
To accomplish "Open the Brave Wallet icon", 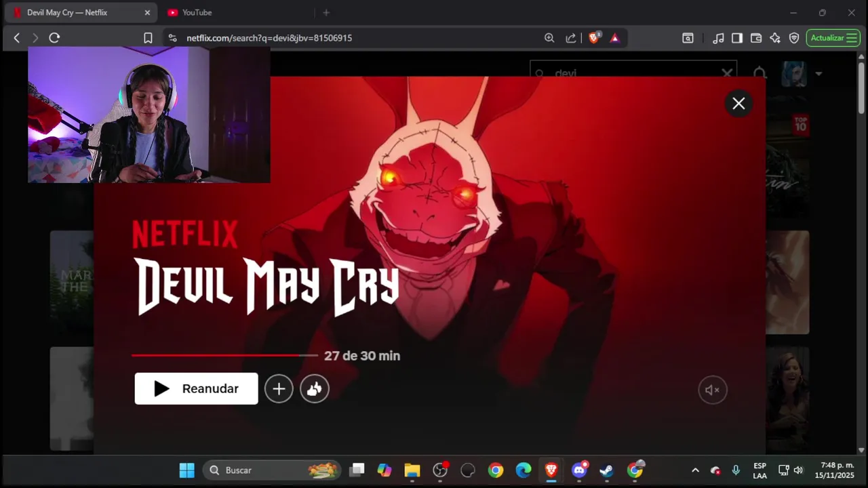I will [756, 38].
